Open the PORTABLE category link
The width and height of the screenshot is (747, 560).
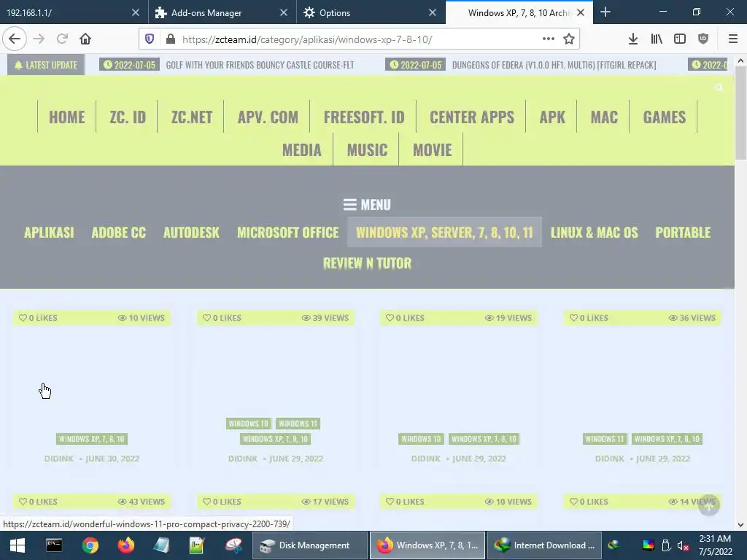[x=683, y=233]
